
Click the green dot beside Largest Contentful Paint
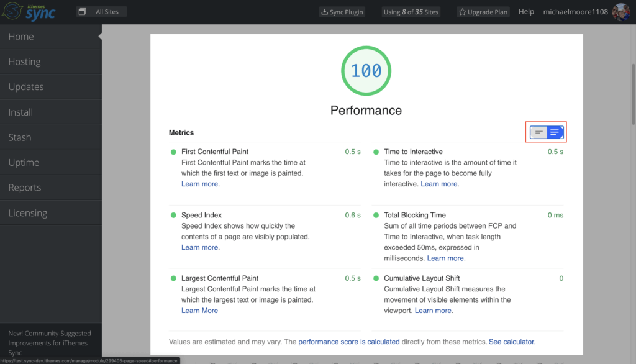[173, 278]
